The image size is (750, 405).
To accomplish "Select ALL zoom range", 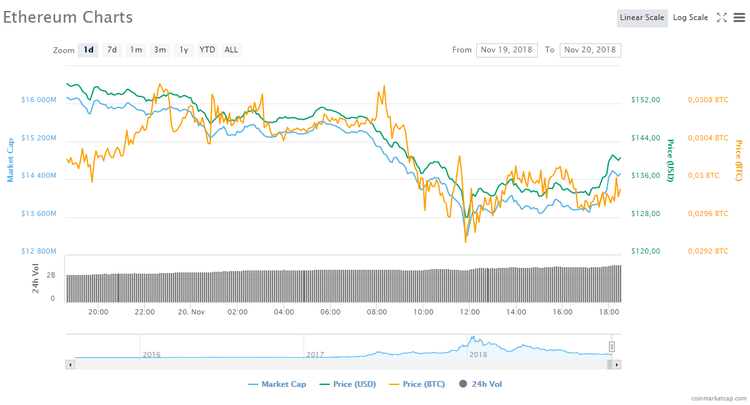I will click(231, 50).
